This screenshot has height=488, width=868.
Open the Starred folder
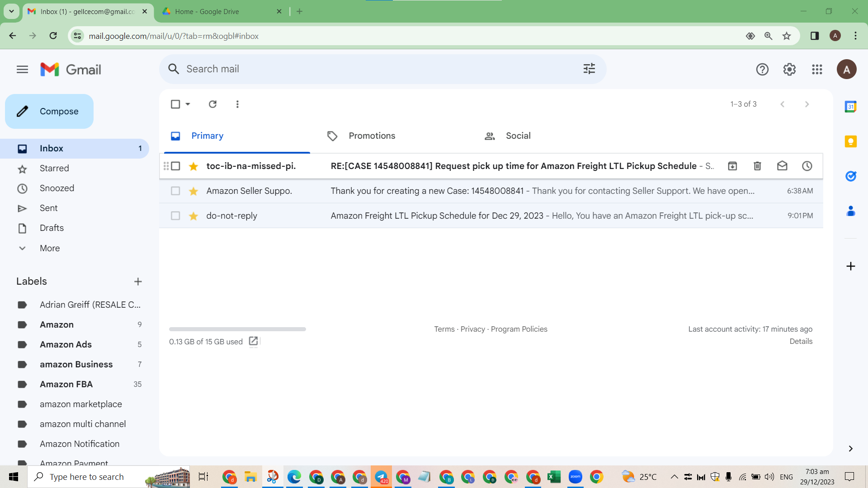[75, 168]
